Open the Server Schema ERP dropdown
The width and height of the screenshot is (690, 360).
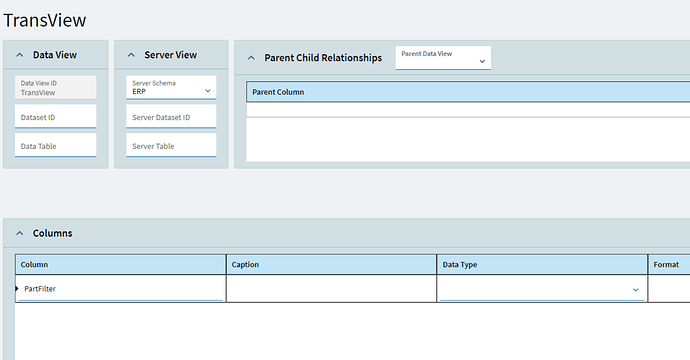(x=171, y=87)
